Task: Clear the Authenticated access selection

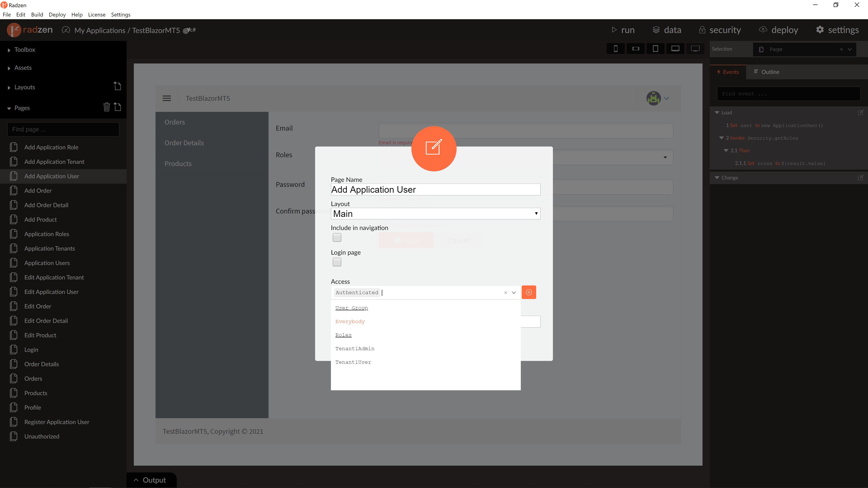Action: point(505,293)
